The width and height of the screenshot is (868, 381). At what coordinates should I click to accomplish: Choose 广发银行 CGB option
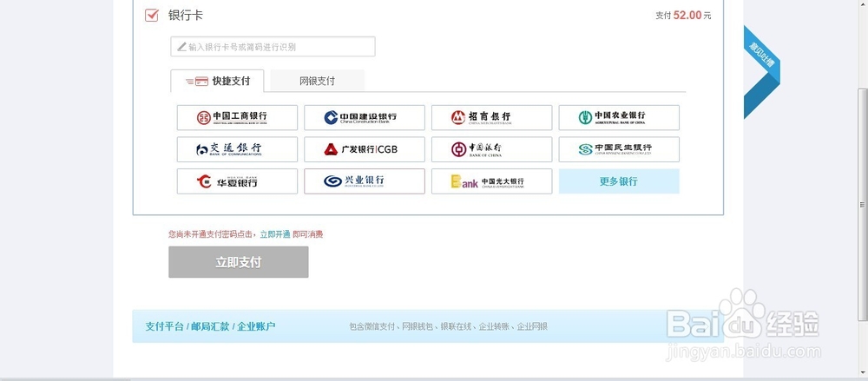[365, 149]
